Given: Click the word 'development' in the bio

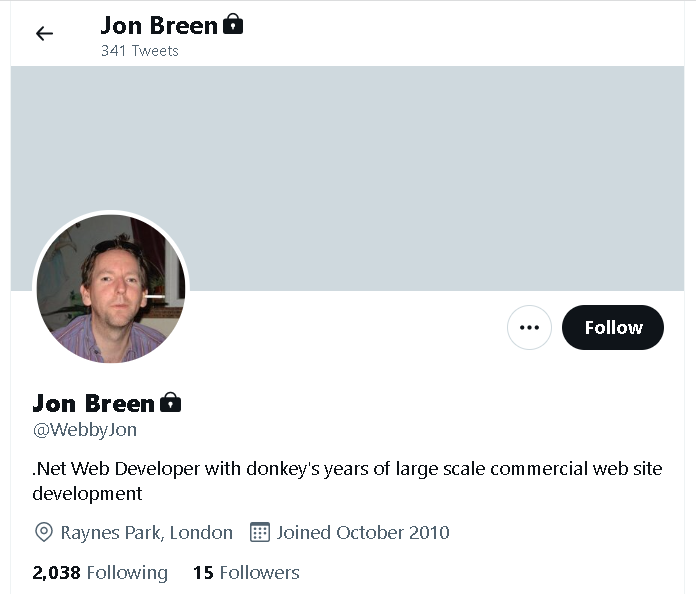Looking at the screenshot, I should tap(87, 493).
